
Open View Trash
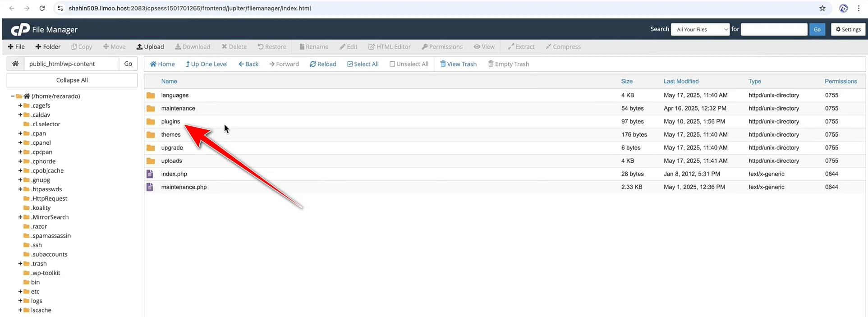click(458, 64)
